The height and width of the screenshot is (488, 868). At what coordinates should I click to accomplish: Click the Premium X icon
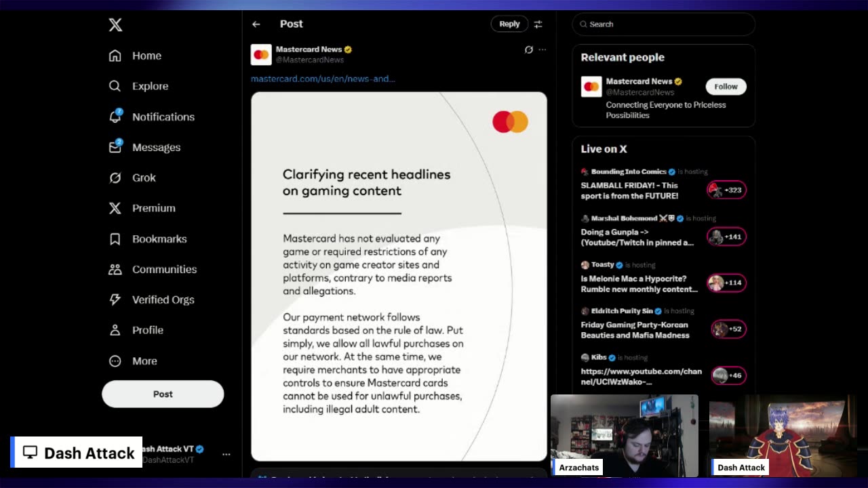click(115, 208)
